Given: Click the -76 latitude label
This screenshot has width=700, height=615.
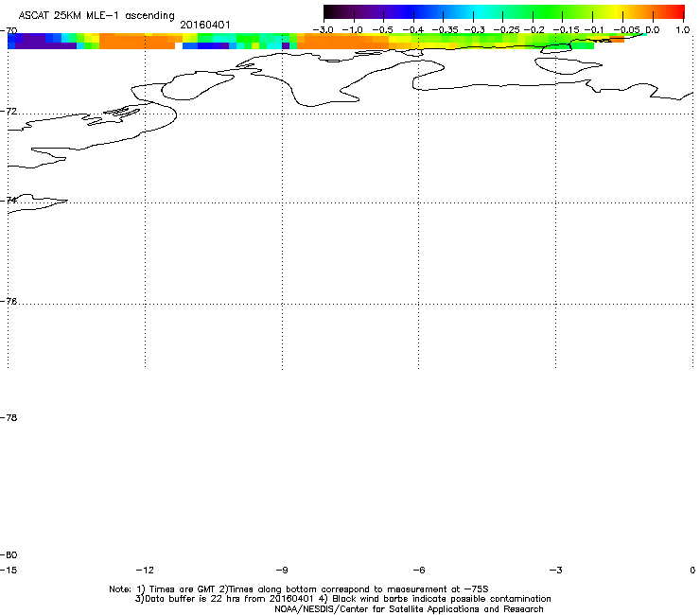Looking at the screenshot, I should (9, 302).
